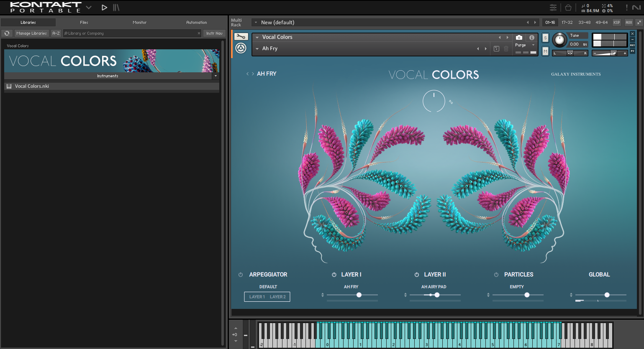Open the New (default) multi rack dropdown
Screen dimensions: 644x349
point(256,23)
